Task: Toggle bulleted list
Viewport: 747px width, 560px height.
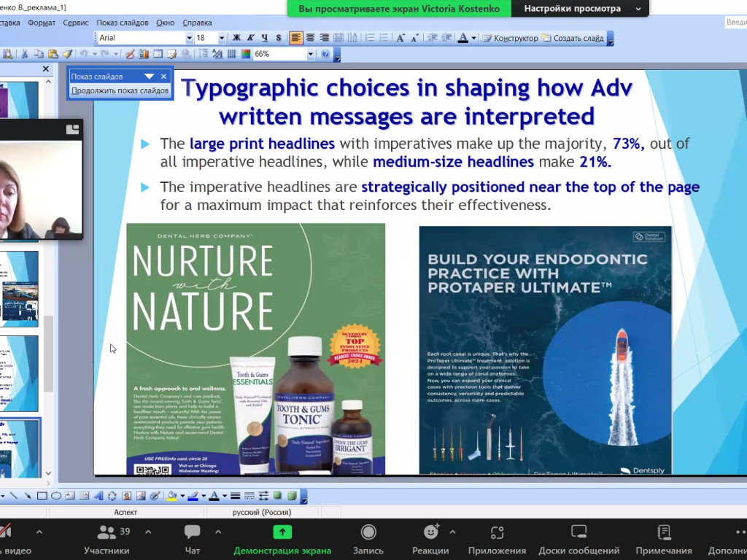Action: tap(384, 38)
